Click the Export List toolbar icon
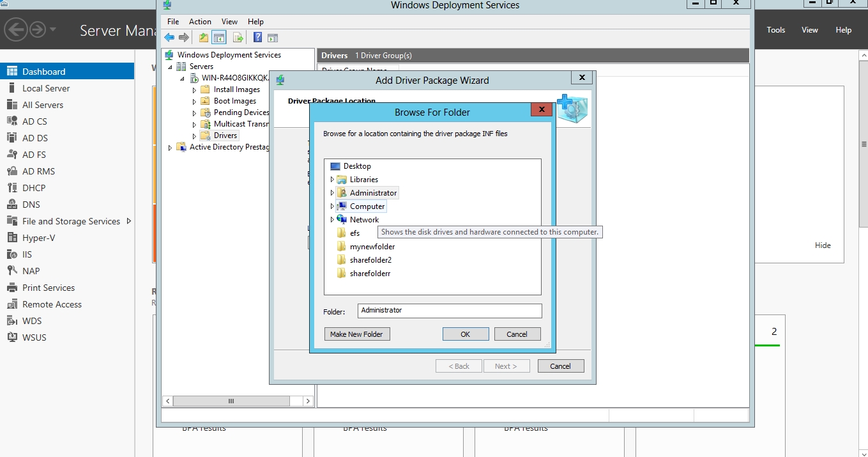This screenshot has width=868, height=457. tap(238, 38)
